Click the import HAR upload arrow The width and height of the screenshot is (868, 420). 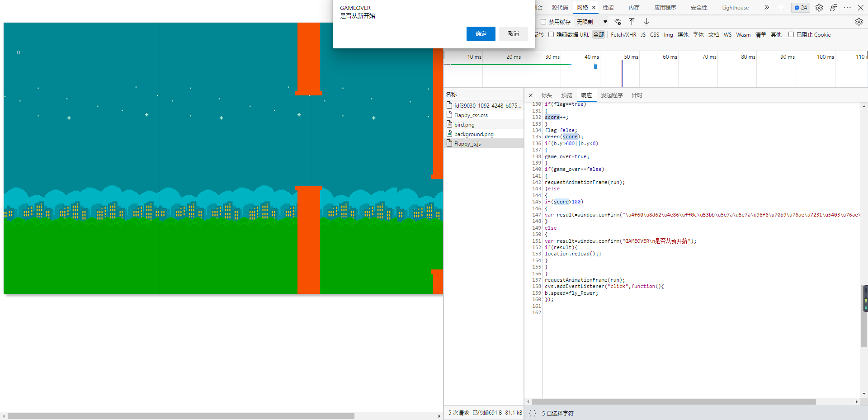tap(632, 22)
